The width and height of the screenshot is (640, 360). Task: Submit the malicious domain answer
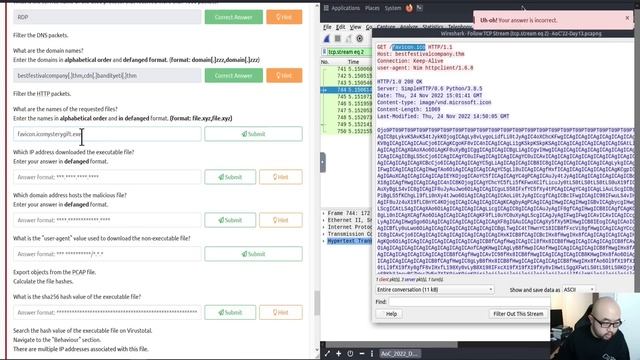click(x=230, y=220)
